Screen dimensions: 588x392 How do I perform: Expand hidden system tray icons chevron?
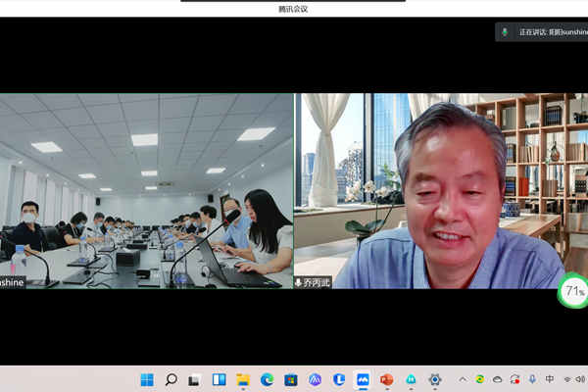coord(463,379)
